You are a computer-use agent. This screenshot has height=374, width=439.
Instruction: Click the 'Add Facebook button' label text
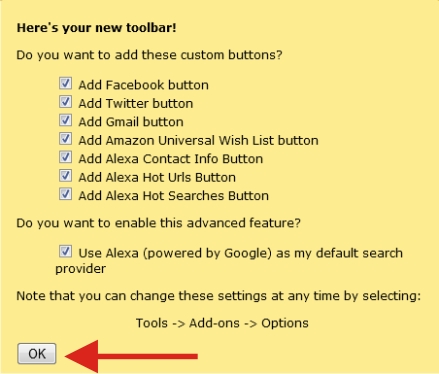point(144,85)
